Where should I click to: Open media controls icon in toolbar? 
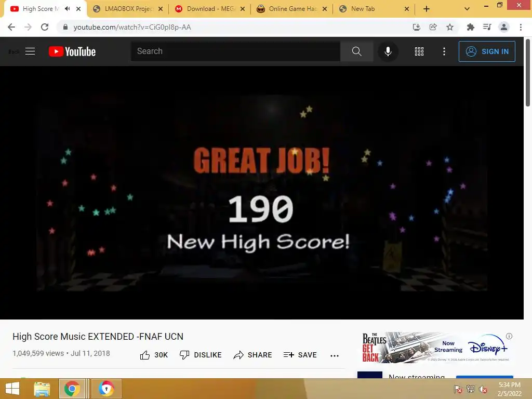tap(487, 27)
